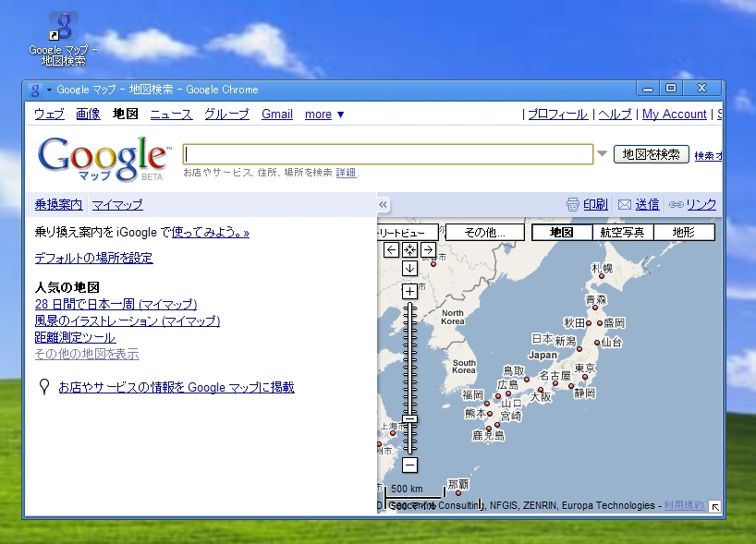
Task: Pan the map down with arrow button
Action: 409,269
